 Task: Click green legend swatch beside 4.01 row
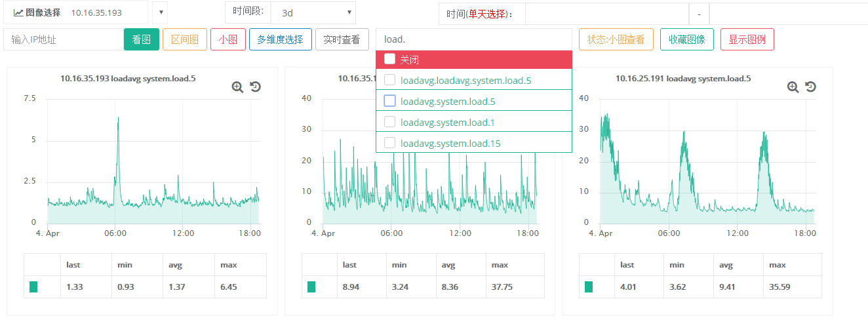pyautogui.click(x=589, y=287)
